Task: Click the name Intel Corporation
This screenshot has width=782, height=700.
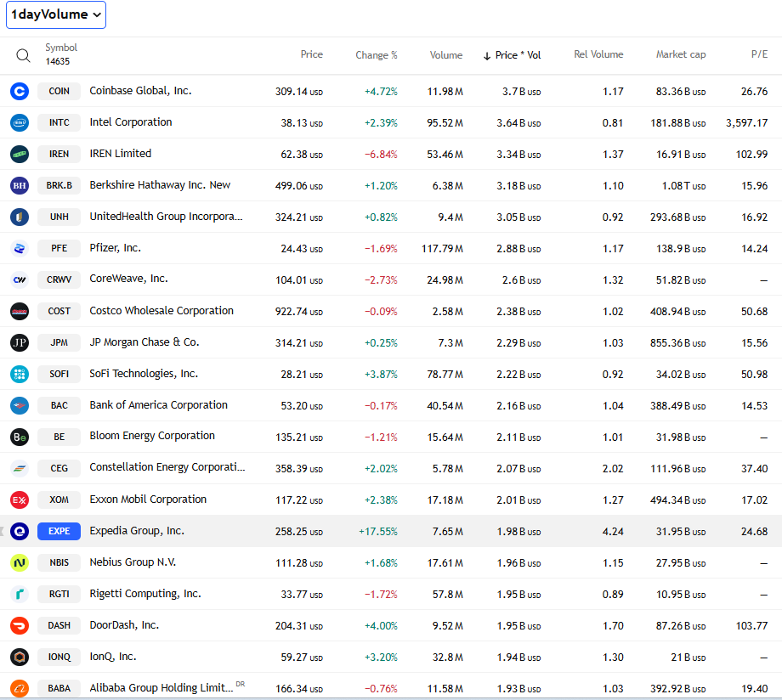Action: 131,122
